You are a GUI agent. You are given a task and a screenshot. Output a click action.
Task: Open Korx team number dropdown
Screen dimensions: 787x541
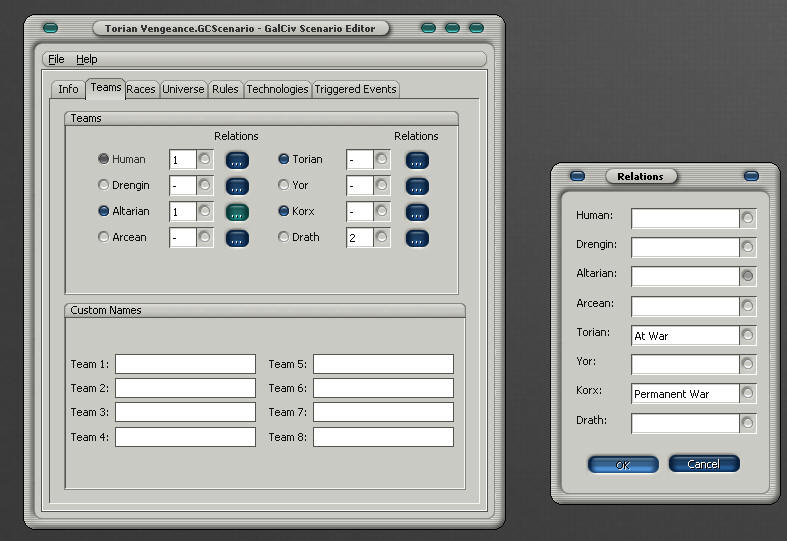coord(381,212)
